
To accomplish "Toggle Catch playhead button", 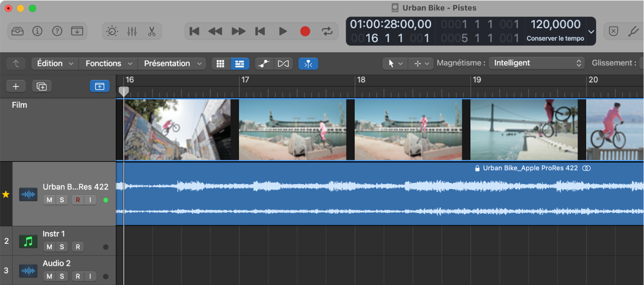I will (x=308, y=64).
